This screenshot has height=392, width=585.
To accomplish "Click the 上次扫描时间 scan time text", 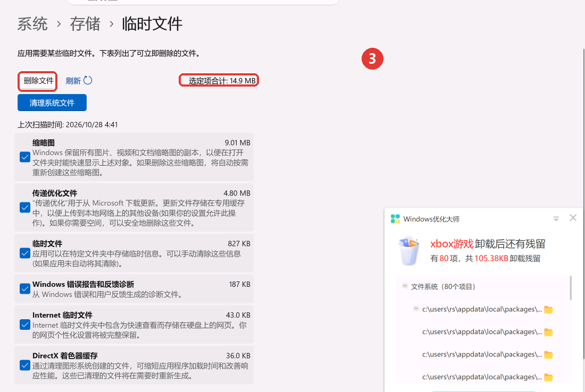I will click(68, 124).
